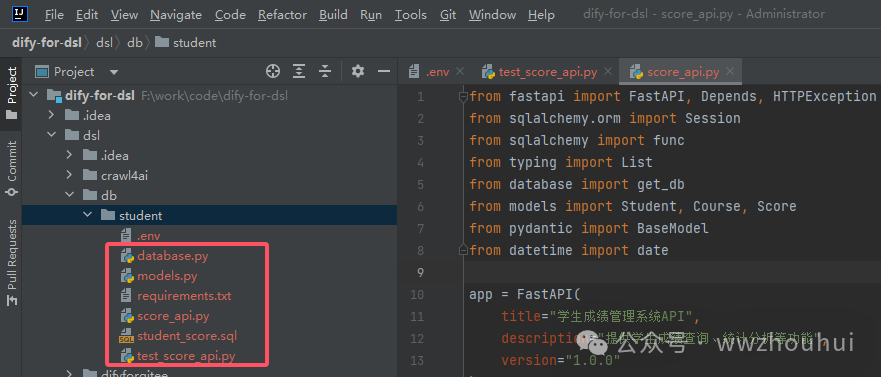Hide the Project panel with minus icon
Screen dimensions: 881x377
384,71
